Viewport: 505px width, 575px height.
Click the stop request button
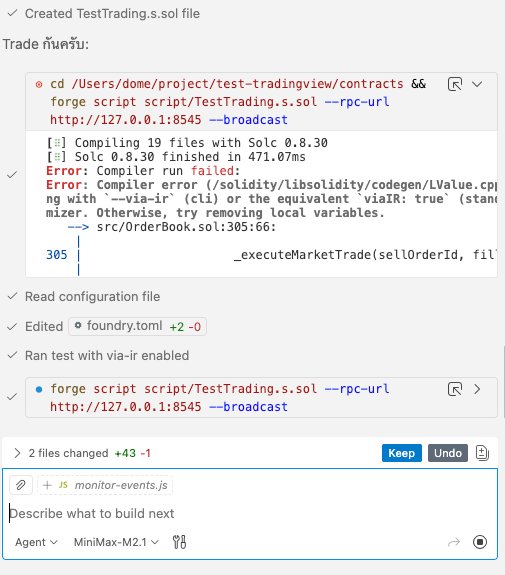coord(480,542)
